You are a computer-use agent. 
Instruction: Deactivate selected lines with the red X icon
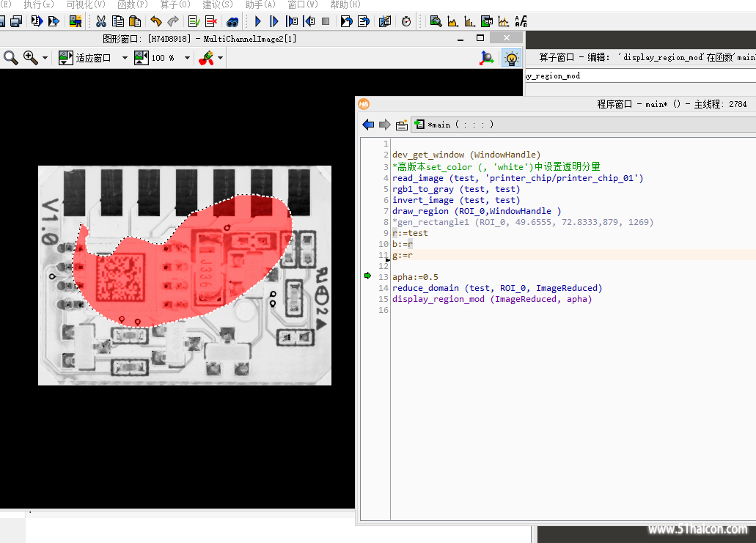(x=211, y=21)
